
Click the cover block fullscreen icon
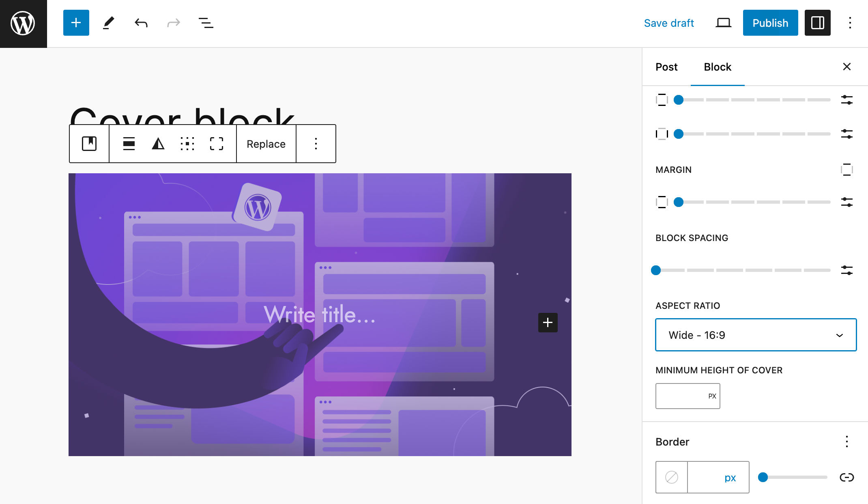tap(217, 143)
